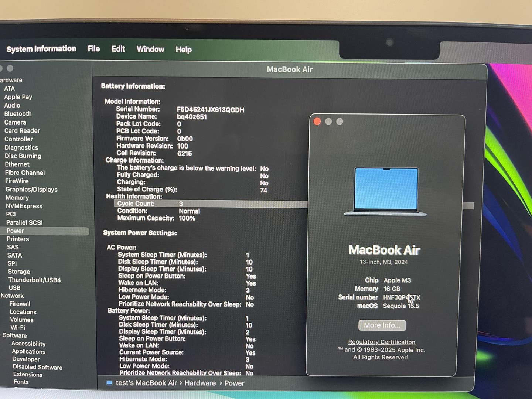Open the Help menu
The image size is (532, 399).
click(x=184, y=50)
